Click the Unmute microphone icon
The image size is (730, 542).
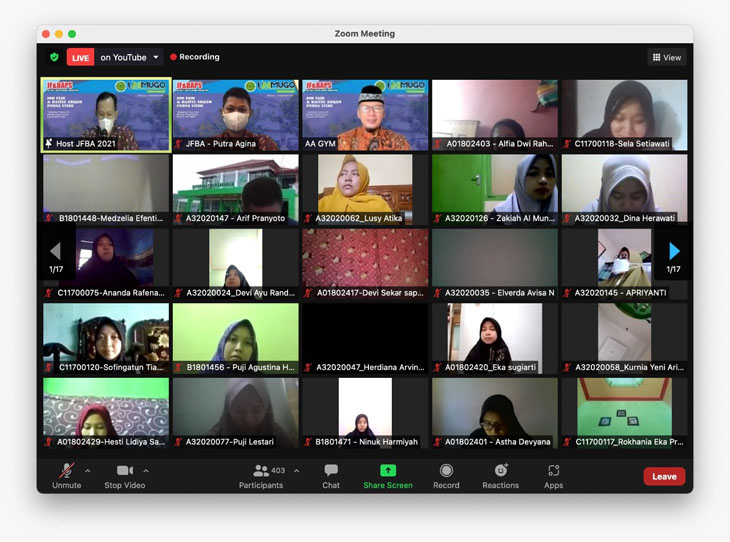66,470
